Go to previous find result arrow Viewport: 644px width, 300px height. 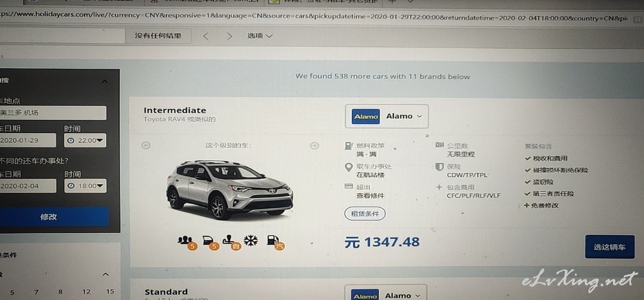(x=205, y=36)
